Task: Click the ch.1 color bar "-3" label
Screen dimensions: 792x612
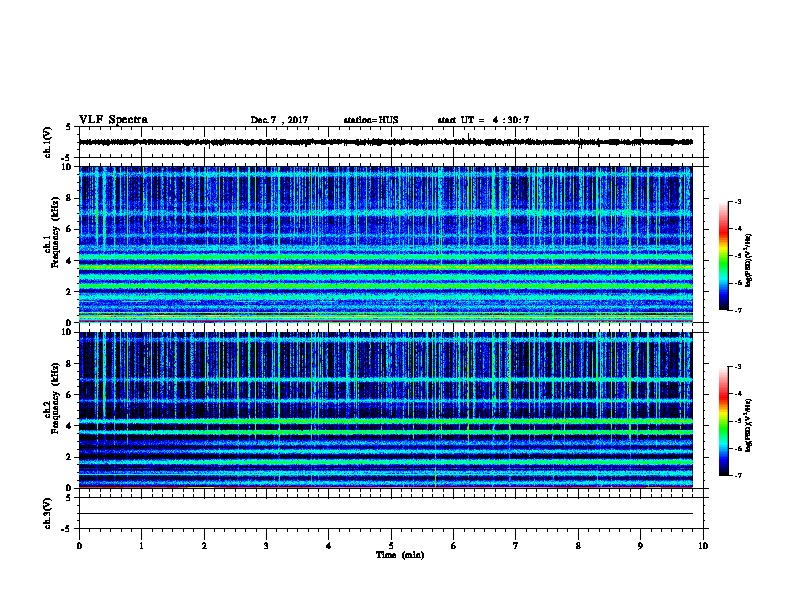Action: (737, 201)
